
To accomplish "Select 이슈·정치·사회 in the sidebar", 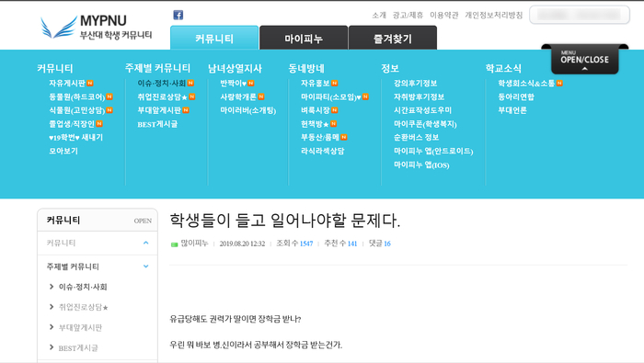I will click(83, 287).
